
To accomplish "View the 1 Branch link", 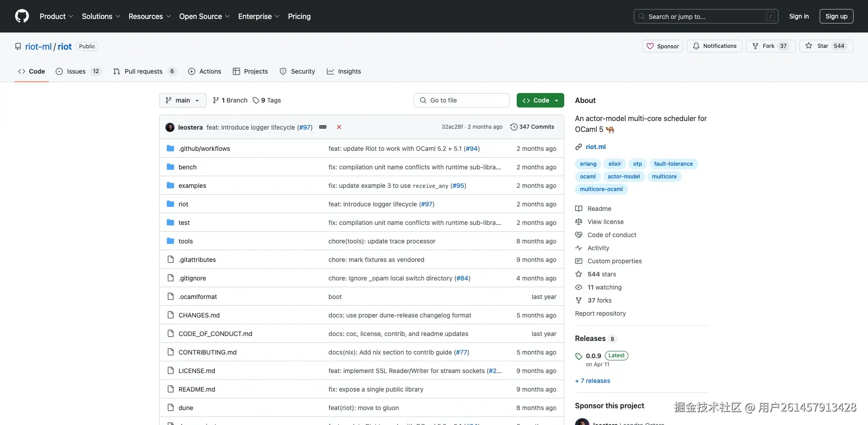I will [230, 100].
